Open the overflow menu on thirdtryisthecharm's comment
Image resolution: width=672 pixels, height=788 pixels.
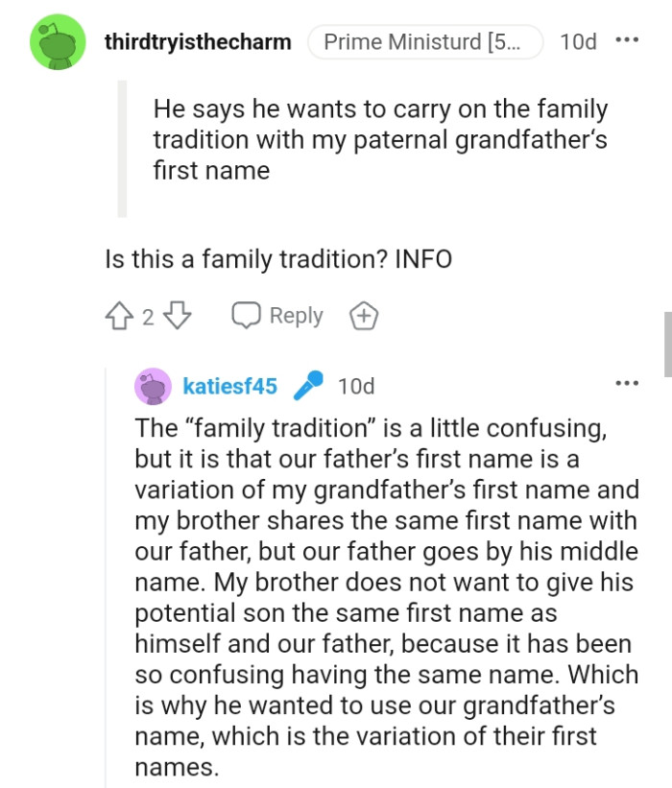click(628, 41)
